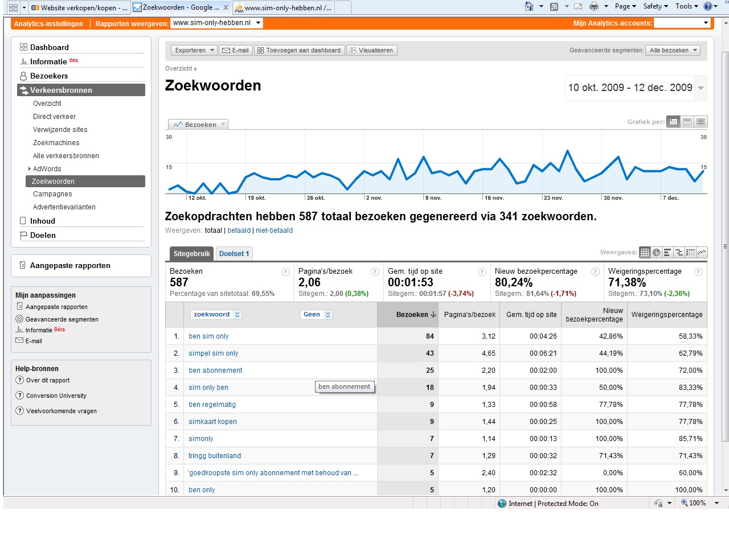Switch chart to week view icon

[687, 122]
